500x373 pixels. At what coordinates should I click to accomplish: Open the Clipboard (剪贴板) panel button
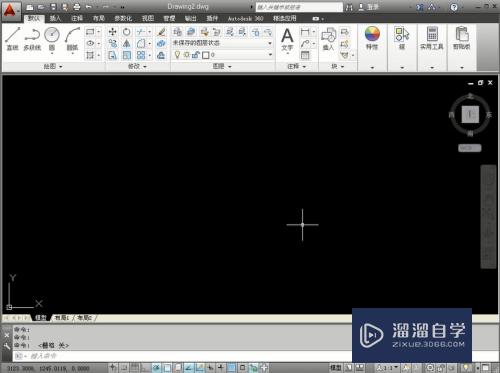pyautogui.click(x=462, y=38)
